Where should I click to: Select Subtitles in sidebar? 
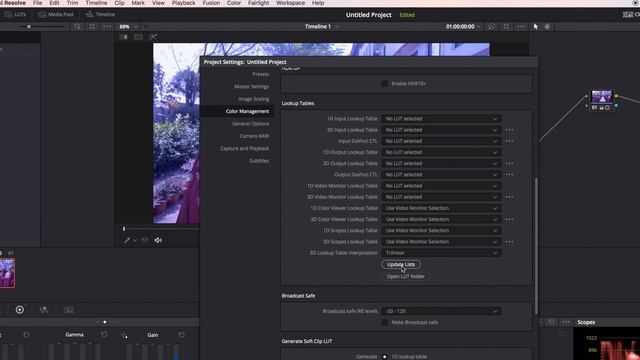click(259, 161)
